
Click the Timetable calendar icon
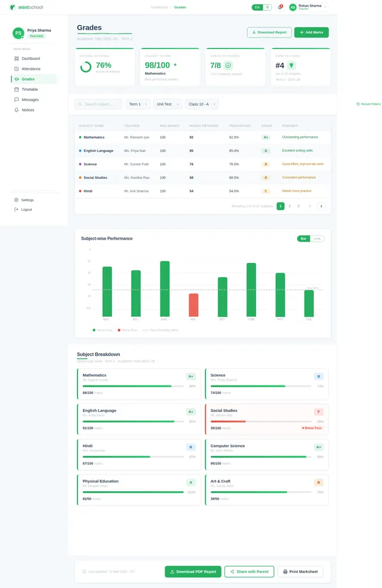point(17,89)
